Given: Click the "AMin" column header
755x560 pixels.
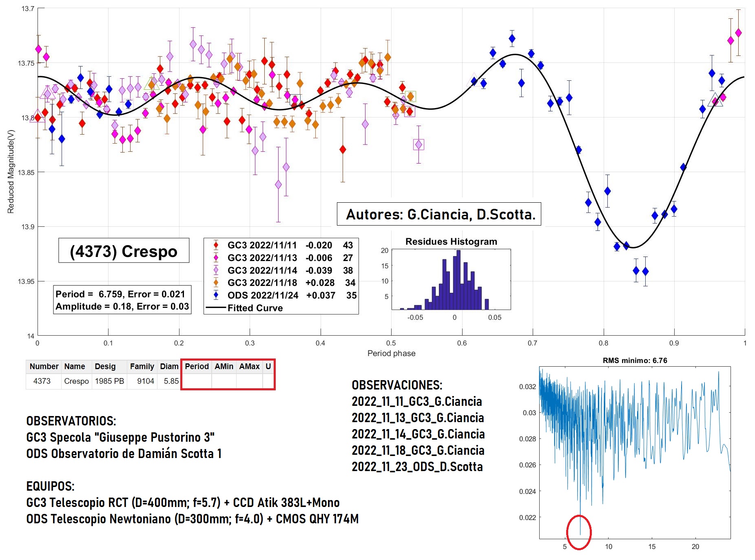Looking at the screenshot, I should tap(224, 366).
